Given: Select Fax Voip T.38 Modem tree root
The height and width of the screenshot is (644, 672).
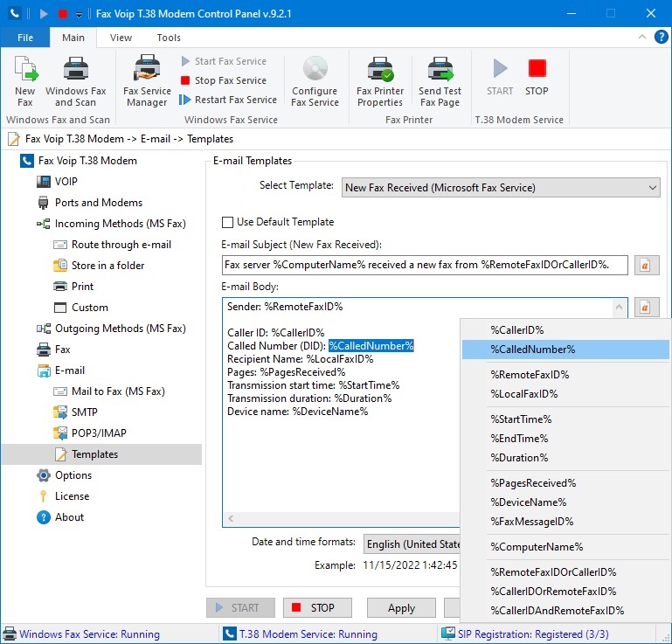Looking at the screenshot, I should (79, 161).
